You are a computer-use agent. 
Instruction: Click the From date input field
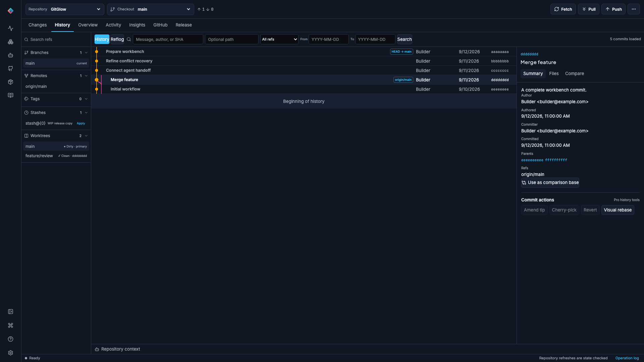point(328,39)
